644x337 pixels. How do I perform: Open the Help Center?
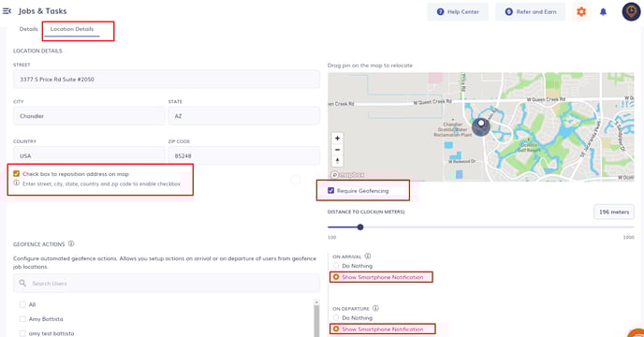(x=458, y=12)
